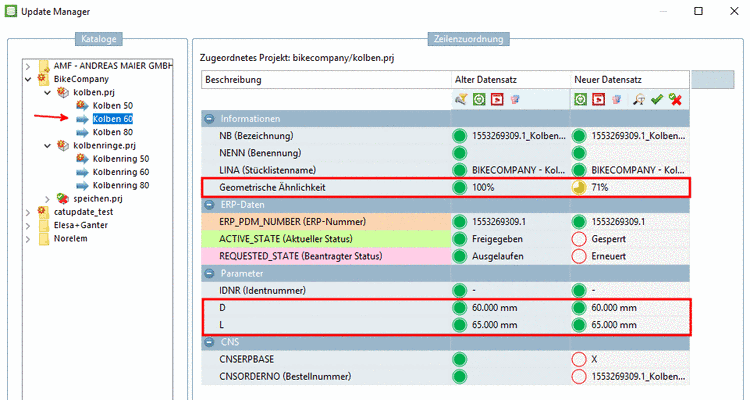Screen dimensions: 750x400
Task: Click the Elesa+Ganter folder icon
Action: tap(44, 225)
